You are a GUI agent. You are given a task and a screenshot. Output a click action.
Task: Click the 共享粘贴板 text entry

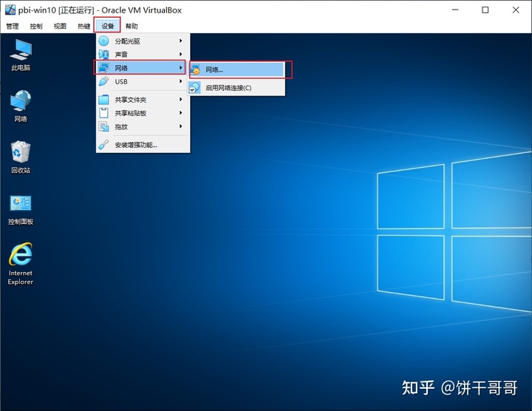point(130,113)
